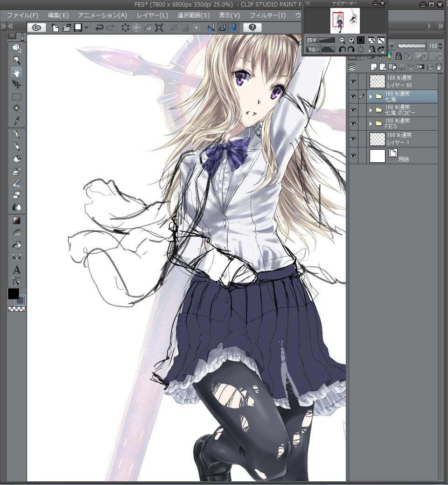Screen dimensions: 448x485
Task: Zoom in in the Navigator panel
Action: point(351,40)
